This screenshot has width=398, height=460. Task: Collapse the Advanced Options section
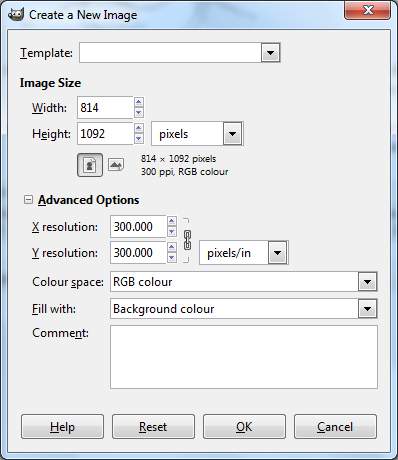pyautogui.click(x=28, y=200)
